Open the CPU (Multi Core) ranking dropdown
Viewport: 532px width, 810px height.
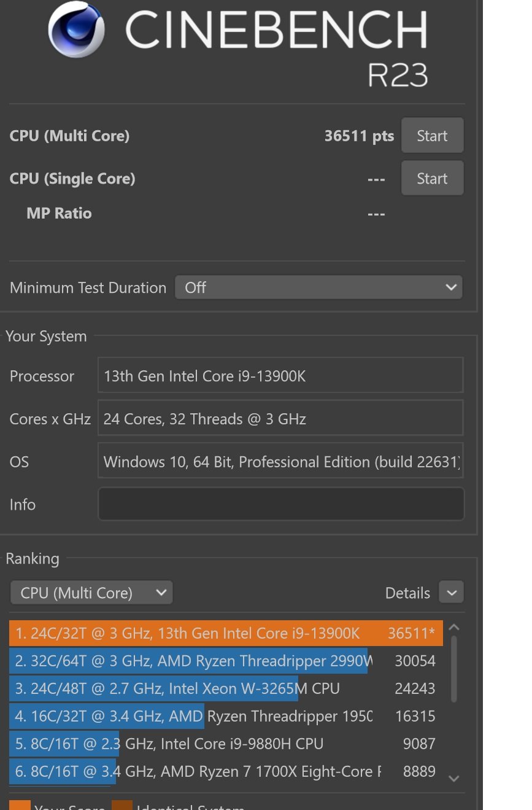point(91,593)
